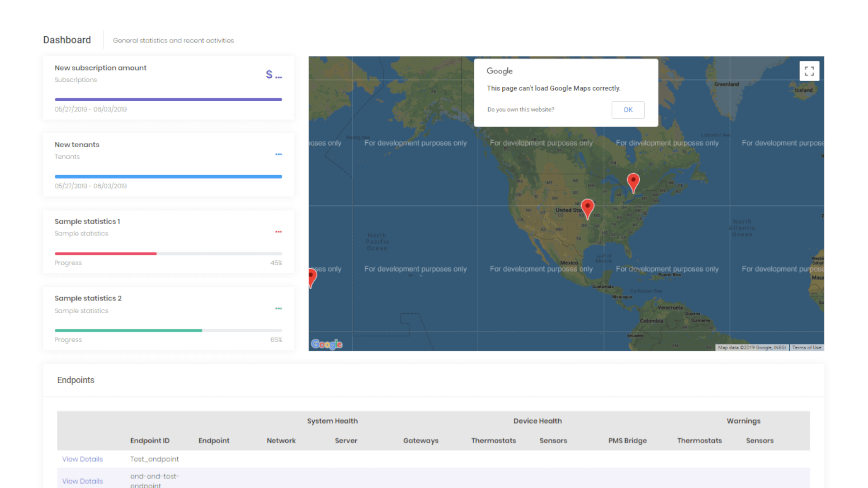Click the Device Health group header
The height and width of the screenshot is (488, 868).
[x=538, y=421]
